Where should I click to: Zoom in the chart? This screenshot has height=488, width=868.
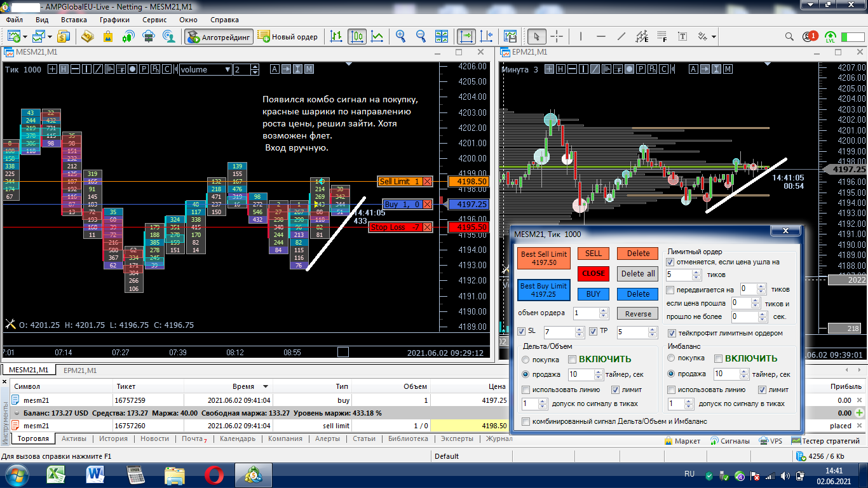coord(401,36)
